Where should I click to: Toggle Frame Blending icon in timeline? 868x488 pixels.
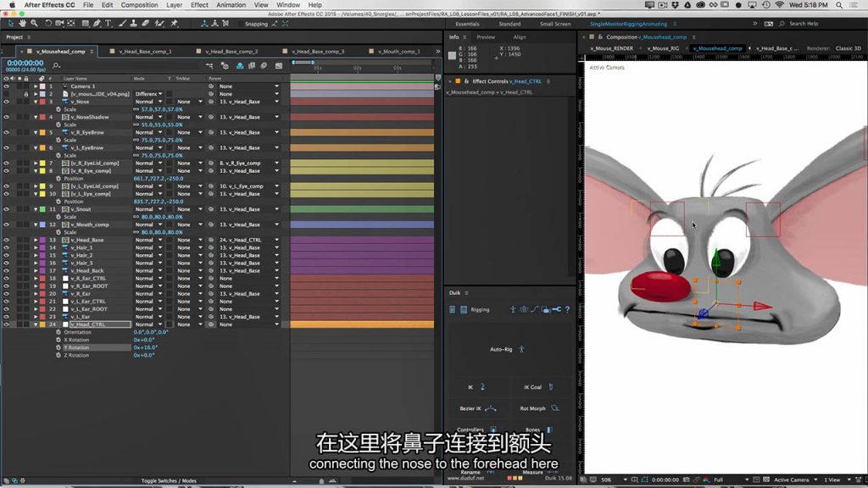click(251, 66)
